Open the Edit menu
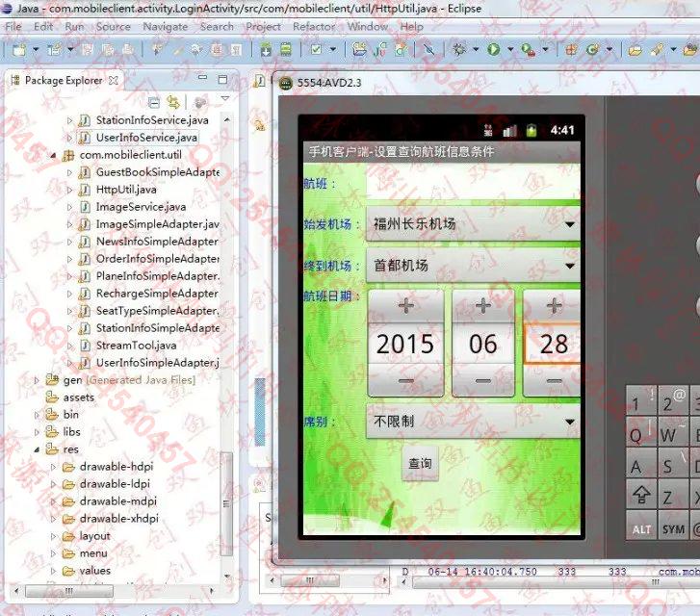 pos(43,27)
